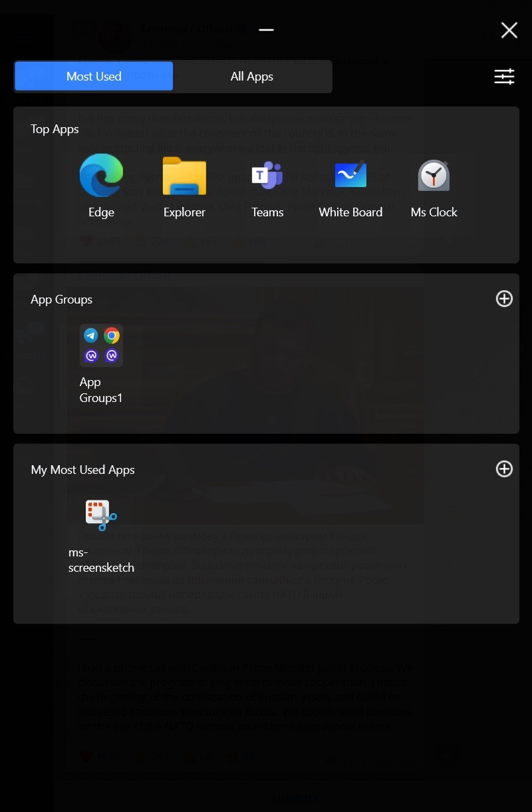Launch ms-screensketch app

click(101, 515)
